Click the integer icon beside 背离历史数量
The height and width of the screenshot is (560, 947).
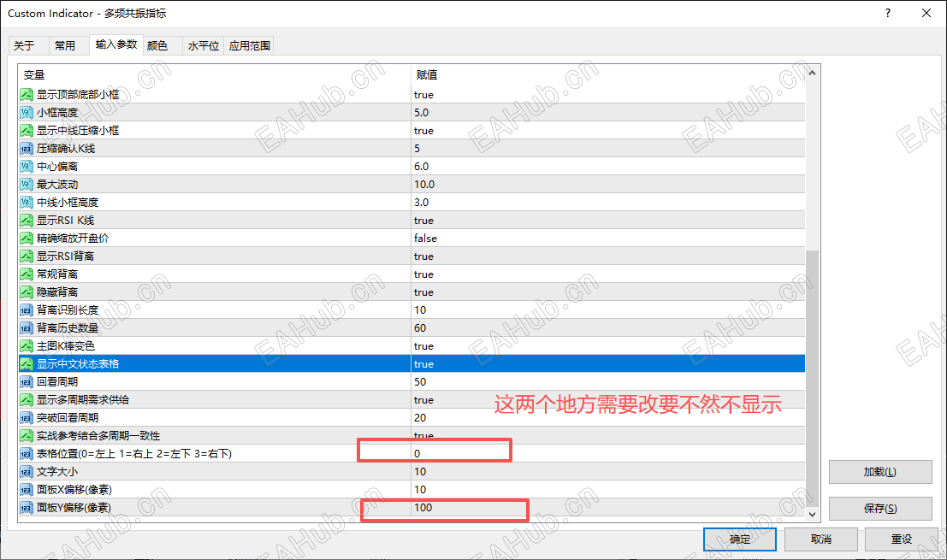(26, 328)
